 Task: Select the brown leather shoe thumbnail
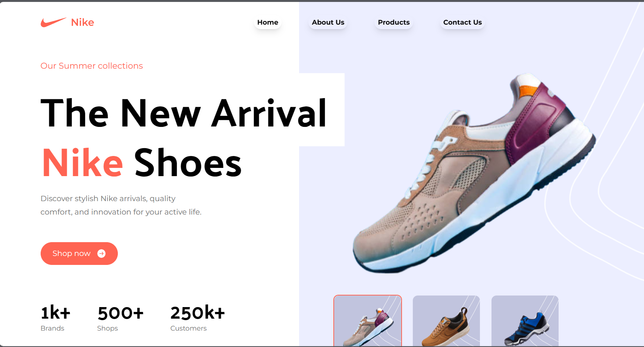pyautogui.click(x=446, y=321)
